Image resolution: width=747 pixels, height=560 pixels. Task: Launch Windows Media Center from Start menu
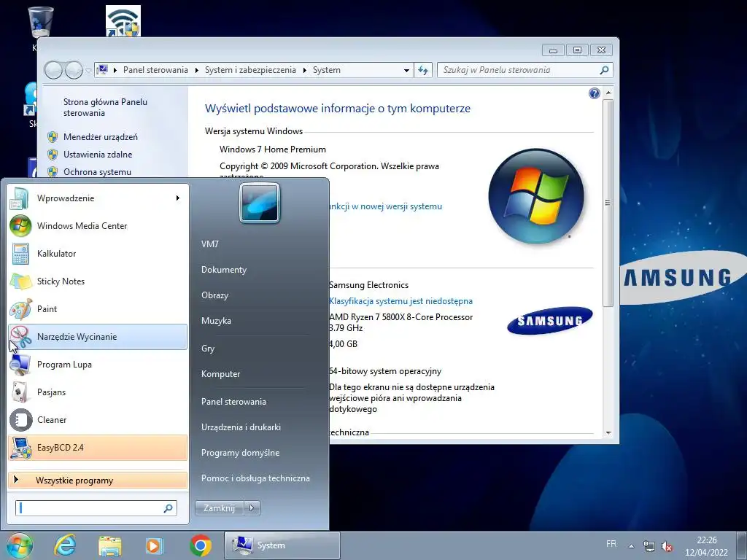point(98,226)
